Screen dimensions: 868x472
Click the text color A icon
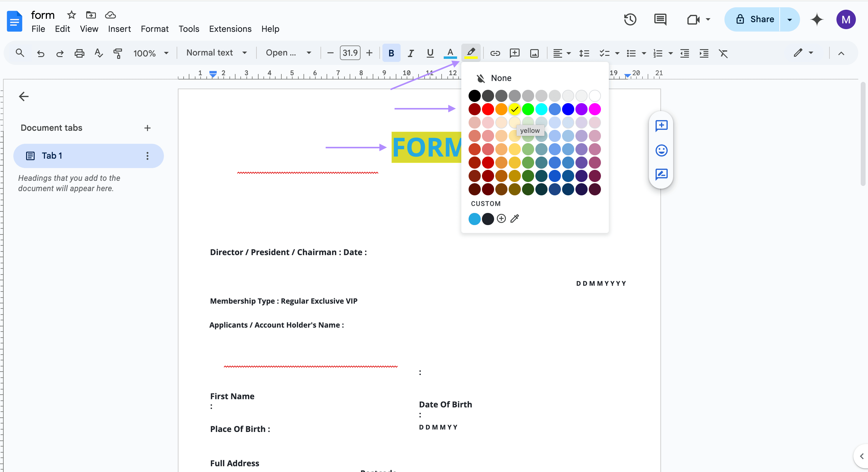click(450, 53)
